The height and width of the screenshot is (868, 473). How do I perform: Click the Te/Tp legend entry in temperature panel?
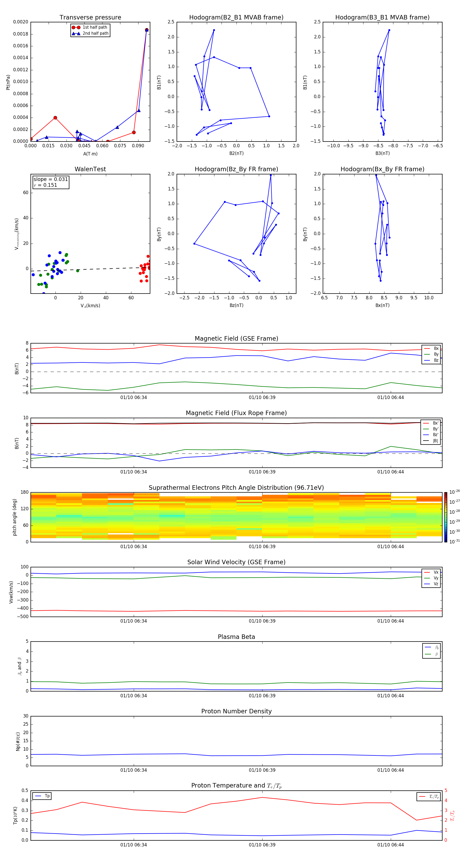pyautogui.click(x=429, y=796)
